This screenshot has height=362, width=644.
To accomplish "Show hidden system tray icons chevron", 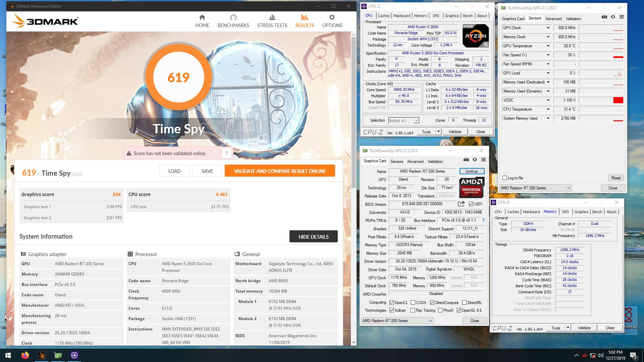I will point(576,355).
